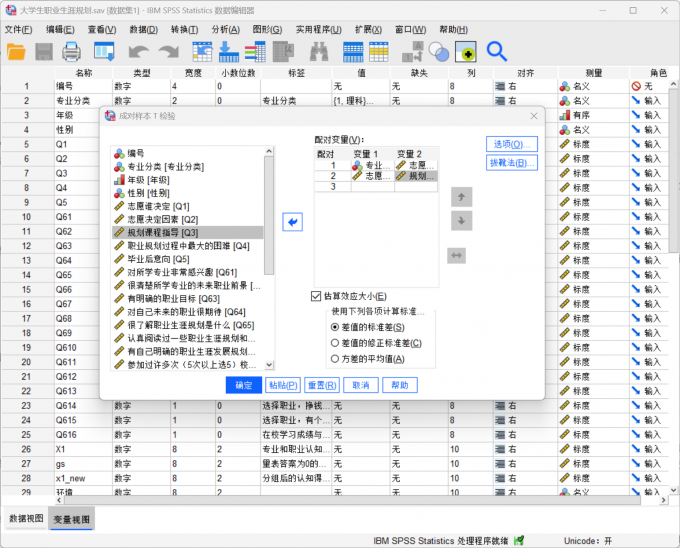Select 志愿谁决定 [Q1] in variable list
Viewport: 680px width, 548px height.
tap(187, 206)
